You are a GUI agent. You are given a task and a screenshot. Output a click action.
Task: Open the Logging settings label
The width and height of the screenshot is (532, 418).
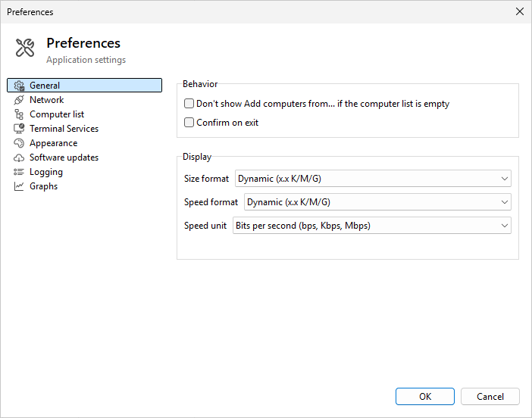pyautogui.click(x=45, y=172)
